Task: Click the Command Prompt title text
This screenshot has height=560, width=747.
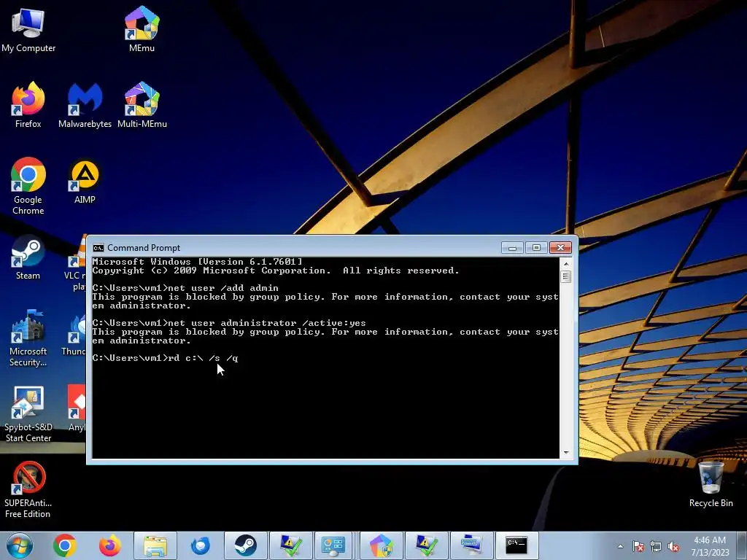Action: (144, 248)
